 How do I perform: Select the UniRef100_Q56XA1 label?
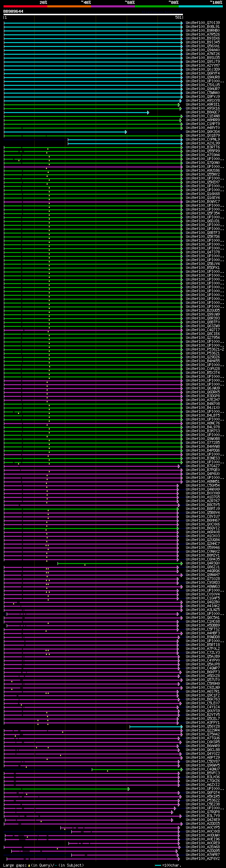[x=203, y=46]
